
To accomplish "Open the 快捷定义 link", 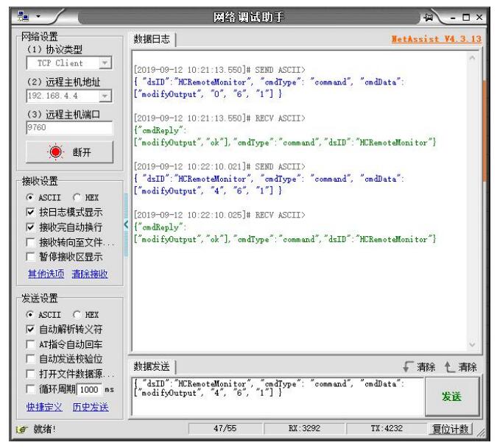I will (44, 407).
